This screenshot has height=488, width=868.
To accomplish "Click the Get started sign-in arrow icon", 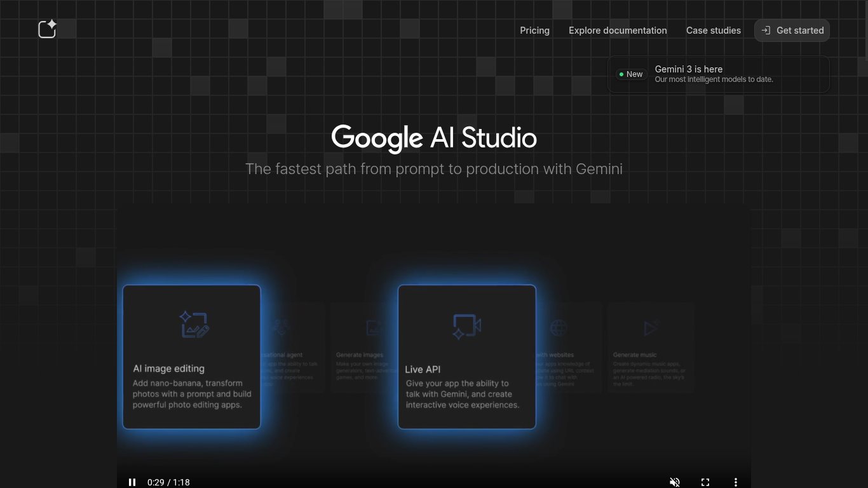I will [766, 30].
